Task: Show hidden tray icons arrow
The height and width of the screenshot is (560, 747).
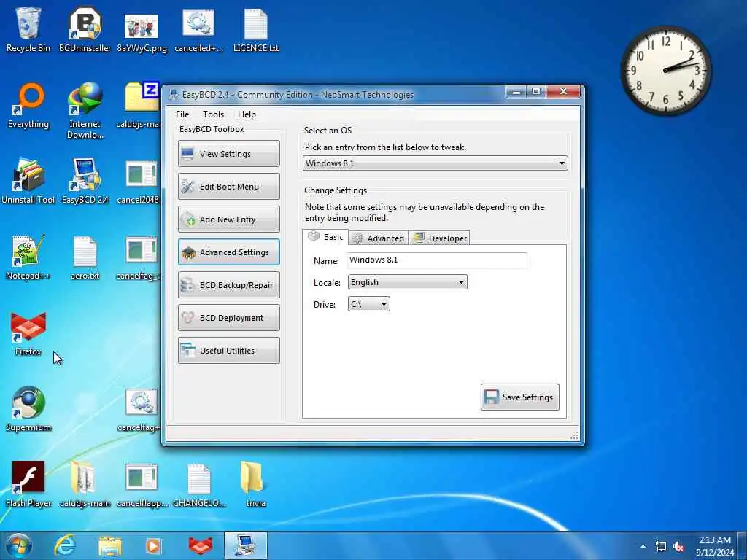Action: click(643, 547)
